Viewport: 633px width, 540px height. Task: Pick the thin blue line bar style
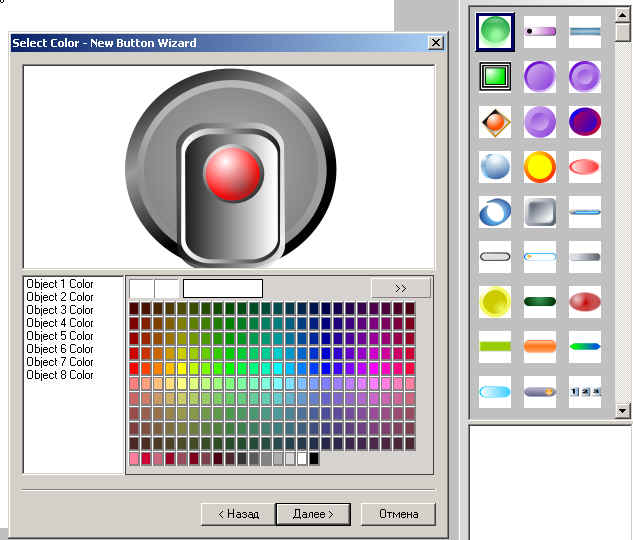pyautogui.click(x=585, y=31)
